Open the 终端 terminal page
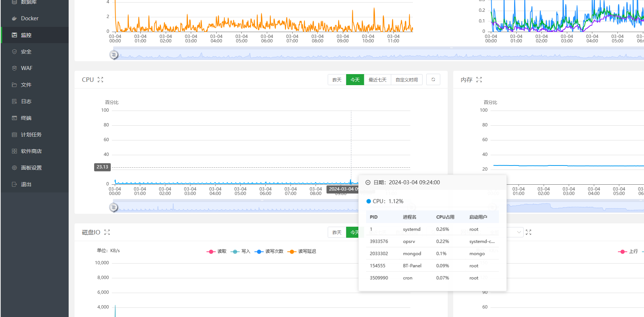This screenshot has width=644, height=317. point(35,118)
